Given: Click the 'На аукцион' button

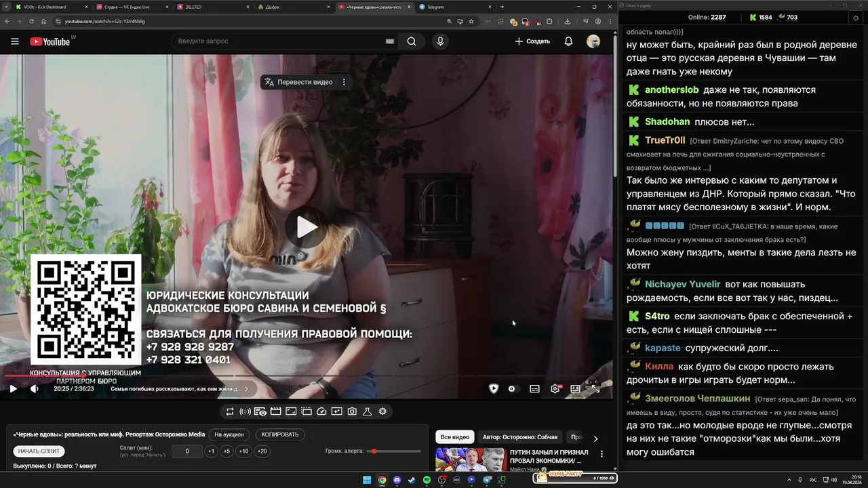Looking at the screenshot, I should tap(229, 434).
